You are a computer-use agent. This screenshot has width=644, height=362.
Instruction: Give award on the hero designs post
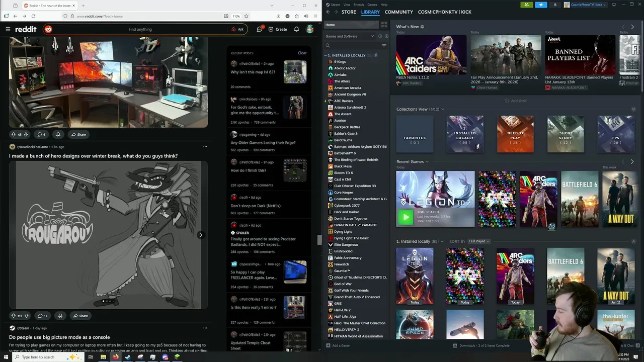click(x=60, y=316)
